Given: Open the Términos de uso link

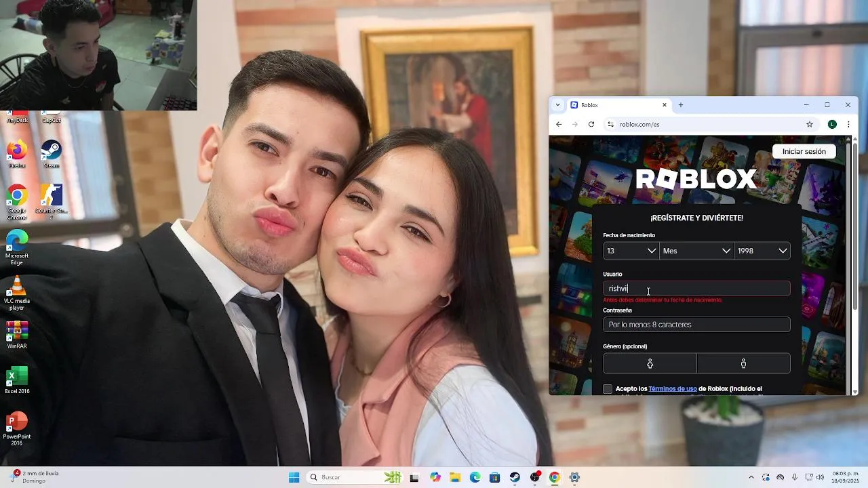Looking at the screenshot, I should [x=673, y=389].
